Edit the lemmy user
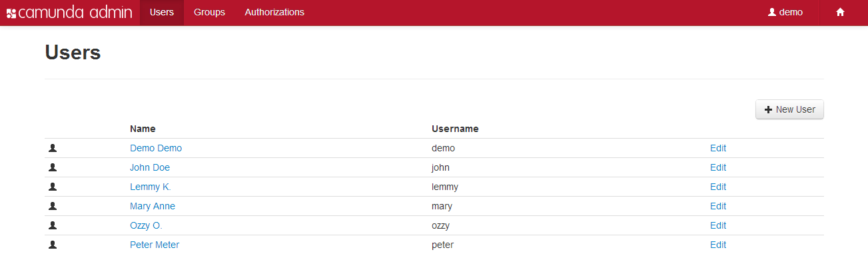 [x=718, y=187]
